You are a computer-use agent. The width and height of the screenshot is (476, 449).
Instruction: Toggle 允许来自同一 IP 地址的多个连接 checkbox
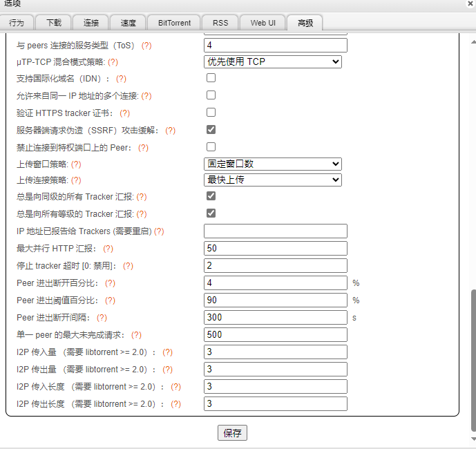coord(211,95)
